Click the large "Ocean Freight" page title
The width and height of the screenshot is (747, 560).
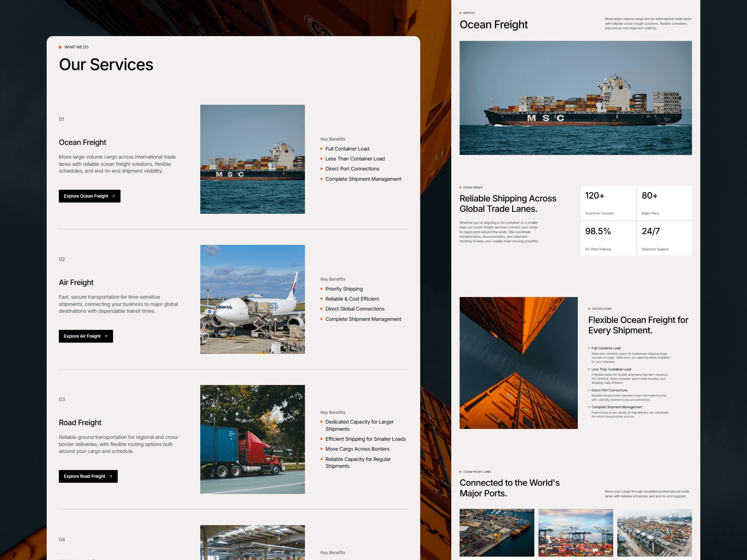[493, 25]
